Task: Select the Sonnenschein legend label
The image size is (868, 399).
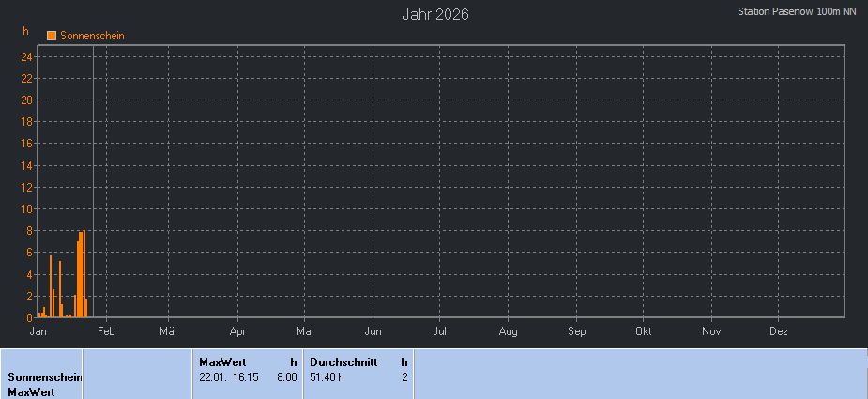Action: coord(92,36)
